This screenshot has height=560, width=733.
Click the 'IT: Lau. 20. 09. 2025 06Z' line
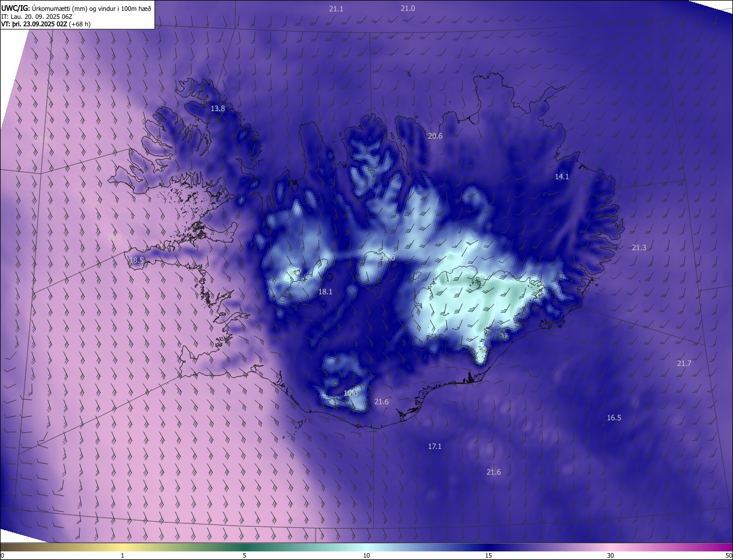(x=37, y=17)
